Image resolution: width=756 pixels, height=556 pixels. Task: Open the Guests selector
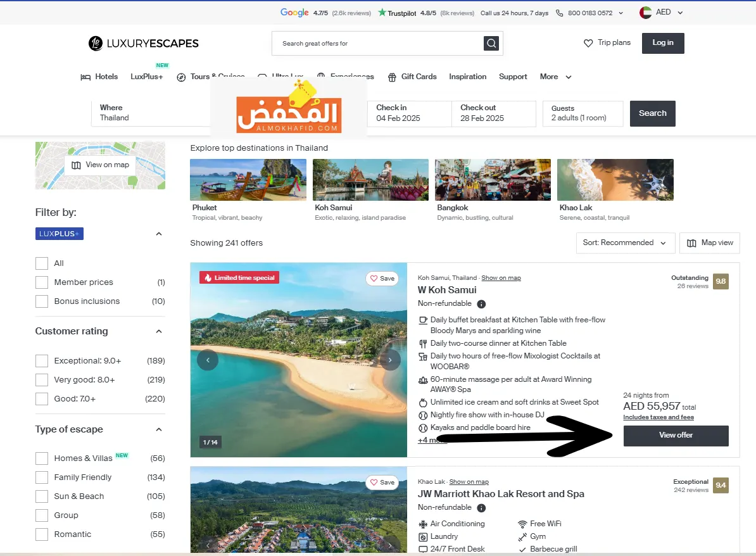(583, 113)
